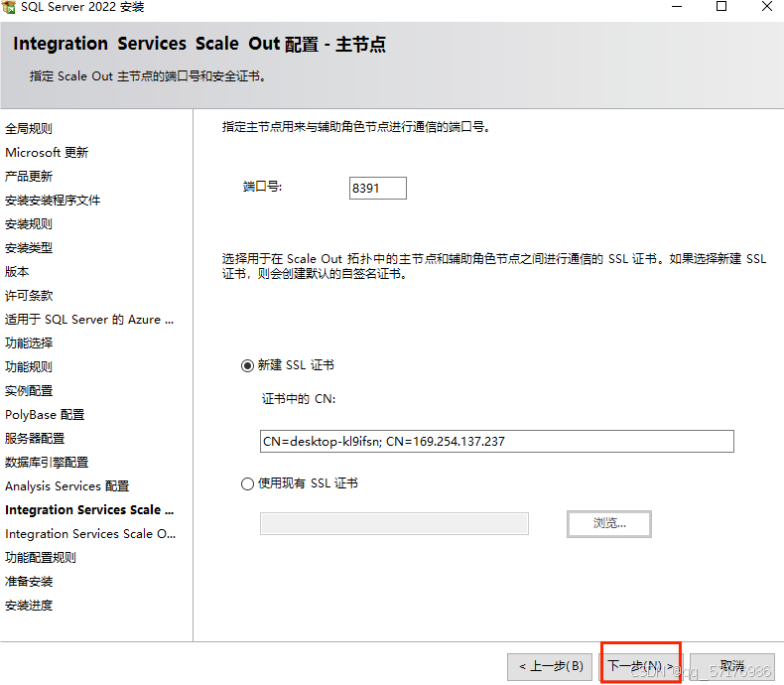Click the 端口号 input field showing 8391
The image size is (784, 685).
coord(377,188)
